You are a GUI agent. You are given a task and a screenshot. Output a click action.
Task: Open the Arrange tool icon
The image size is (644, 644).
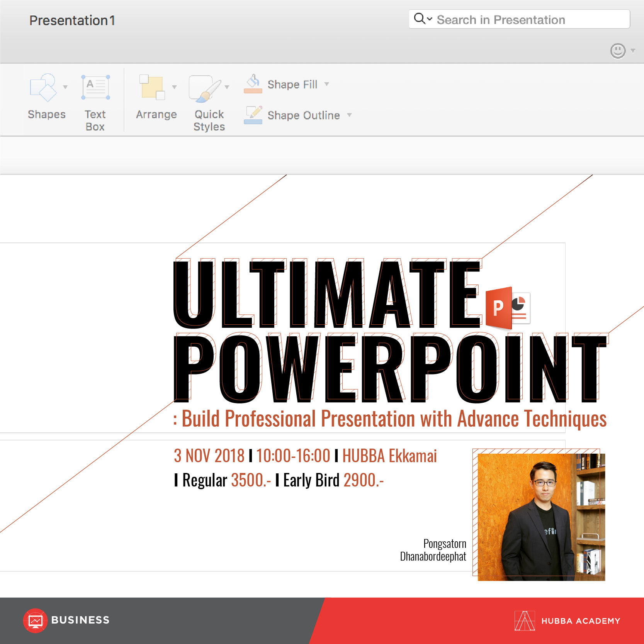pyautogui.click(x=152, y=87)
